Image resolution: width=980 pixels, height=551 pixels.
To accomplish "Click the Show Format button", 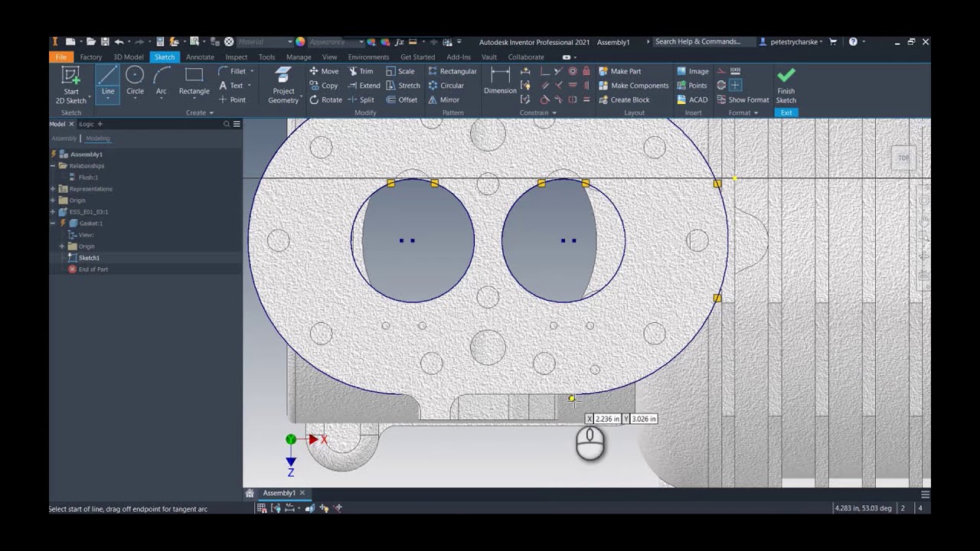I will pos(743,99).
